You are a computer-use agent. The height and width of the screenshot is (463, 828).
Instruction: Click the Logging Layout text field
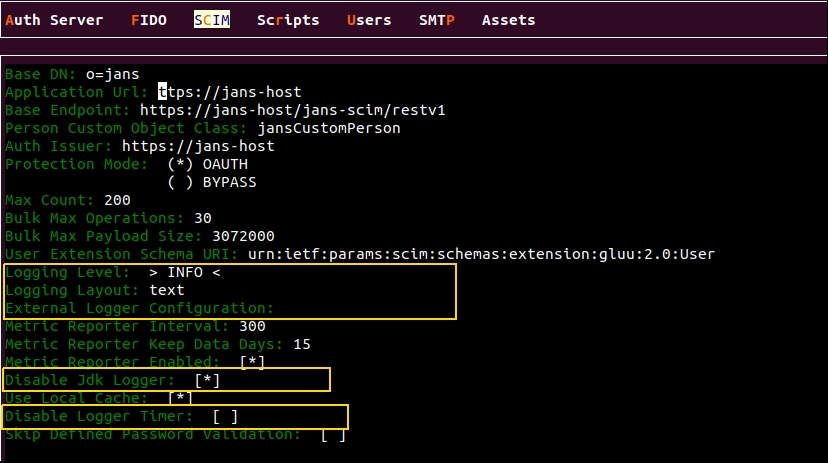pyautogui.click(x=165, y=290)
